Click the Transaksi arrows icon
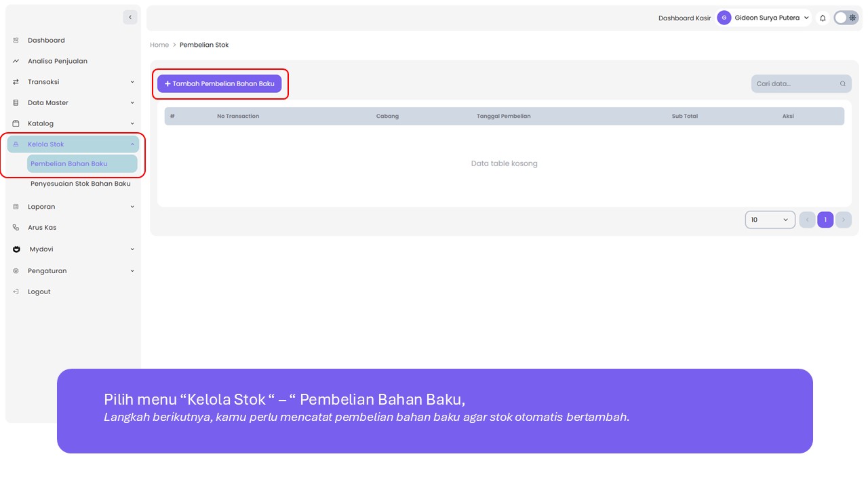Image resolution: width=868 pixels, height=488 pixels. 16,82
